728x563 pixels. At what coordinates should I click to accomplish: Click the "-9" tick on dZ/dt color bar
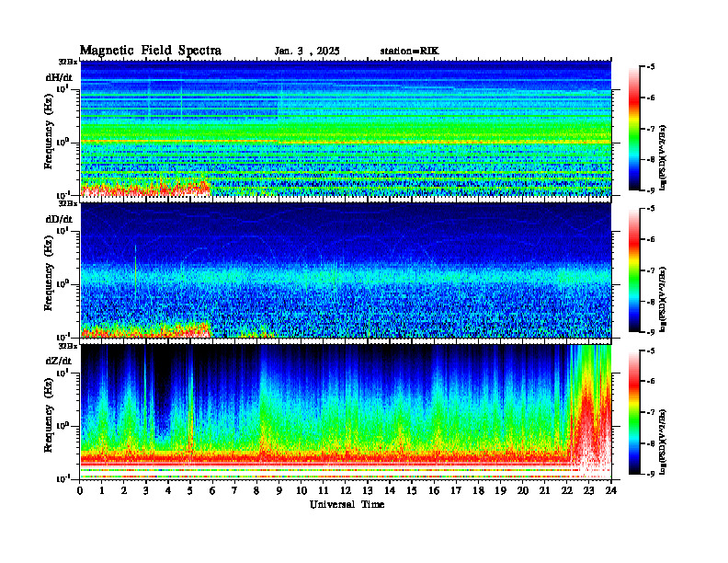point(651,474)
